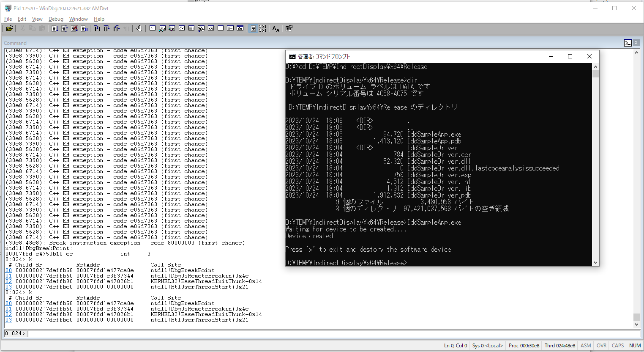
Task: Toggle source mode with the 101 icon
Action: click(263, 28)
